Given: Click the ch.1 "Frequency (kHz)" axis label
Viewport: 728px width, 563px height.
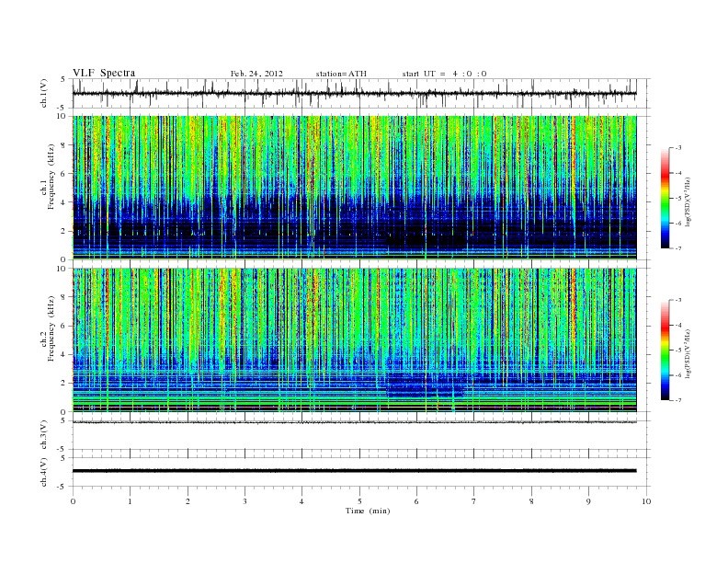Looking at the screenshot, I should coord(51,176).
